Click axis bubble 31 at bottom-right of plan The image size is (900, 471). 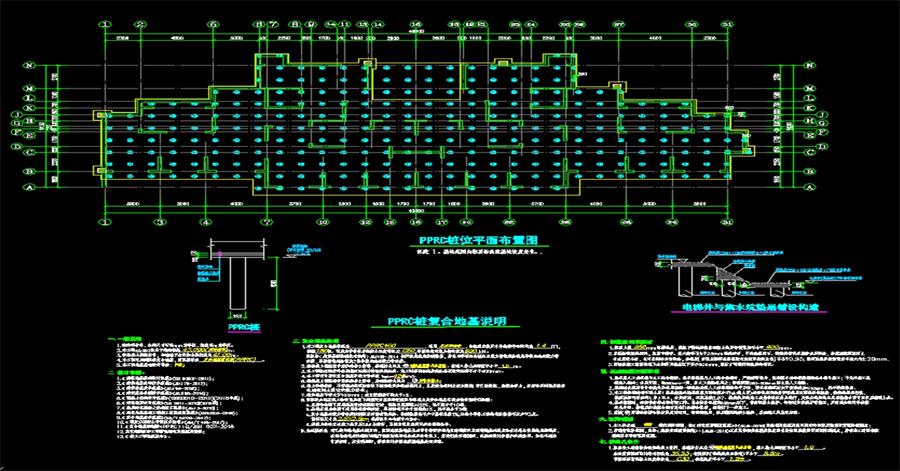click(726, 221)
